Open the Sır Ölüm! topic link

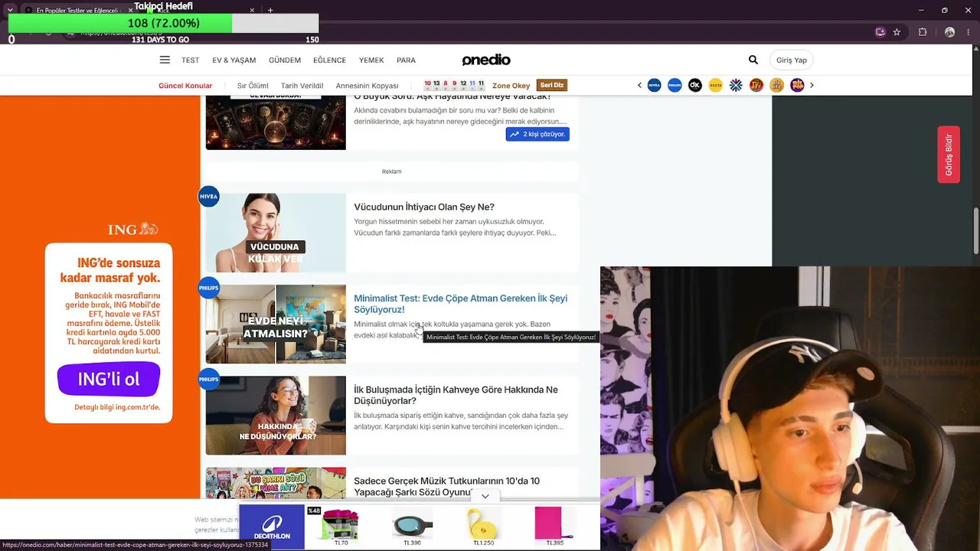click(x=253, y=86)
